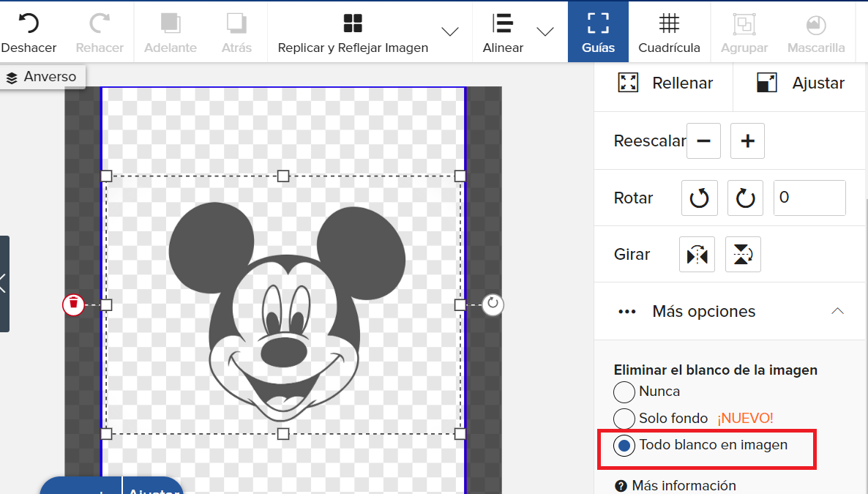Click the rotation angle input field
The width and height of the screenshot is (868, 494).
(809, 198)
